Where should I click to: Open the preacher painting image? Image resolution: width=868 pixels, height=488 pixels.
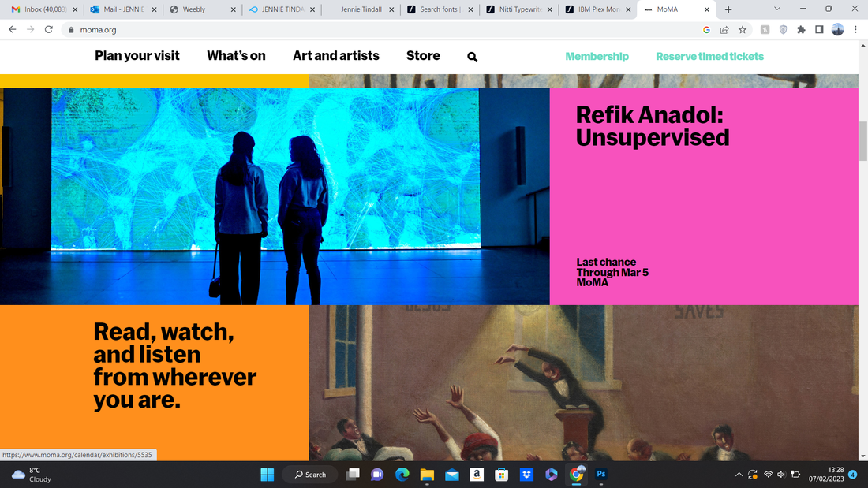coord(583,383)
